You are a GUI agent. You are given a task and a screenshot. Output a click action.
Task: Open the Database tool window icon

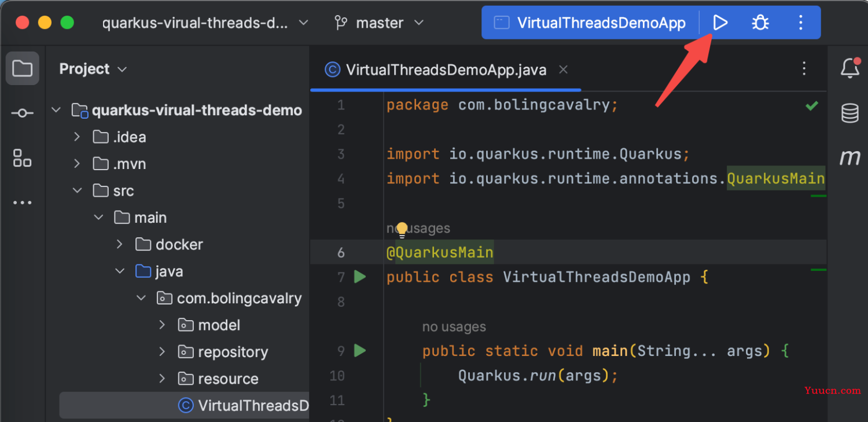pos(850,113)
